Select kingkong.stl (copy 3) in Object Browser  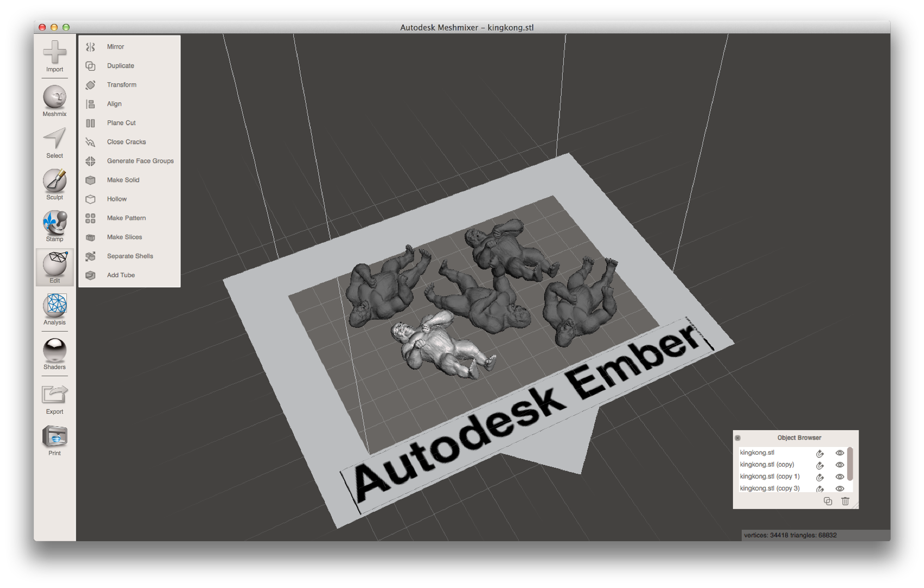(769, 488)
